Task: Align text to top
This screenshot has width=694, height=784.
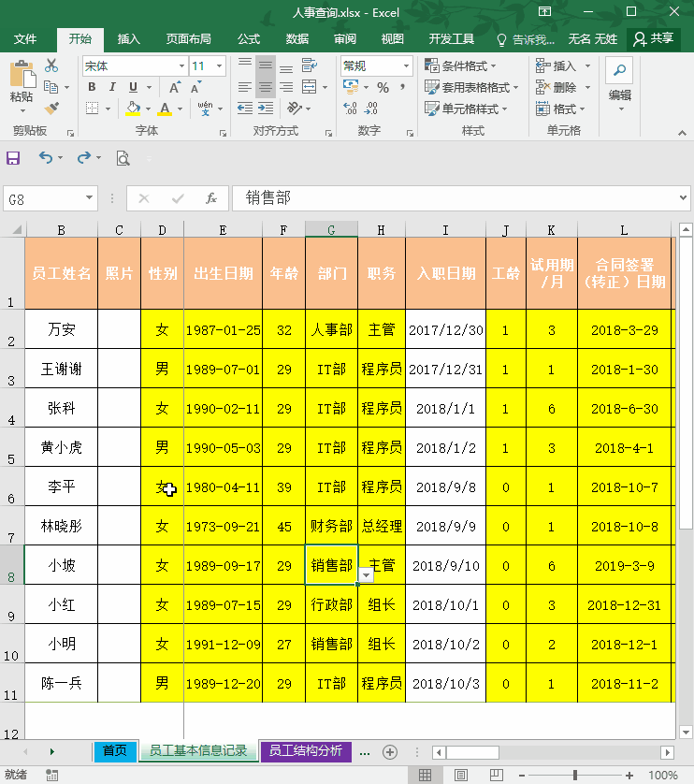Action: tap(245, 65)
